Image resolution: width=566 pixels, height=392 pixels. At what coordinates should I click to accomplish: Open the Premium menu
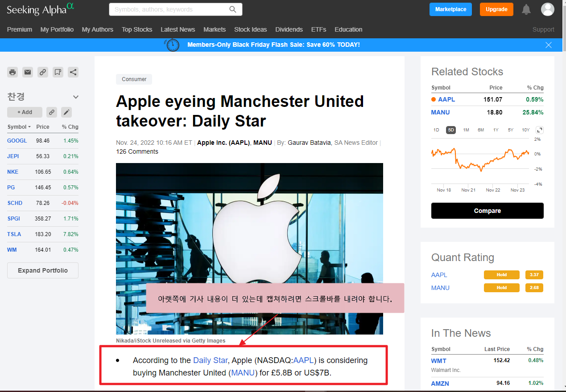(20, 29)
